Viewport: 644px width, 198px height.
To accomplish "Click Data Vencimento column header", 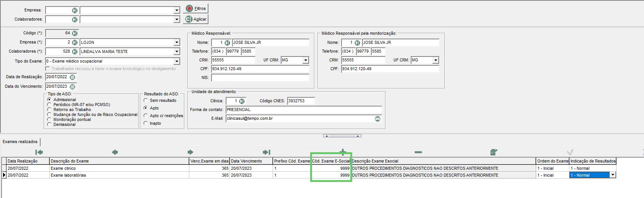I will (x=251, y=161).
